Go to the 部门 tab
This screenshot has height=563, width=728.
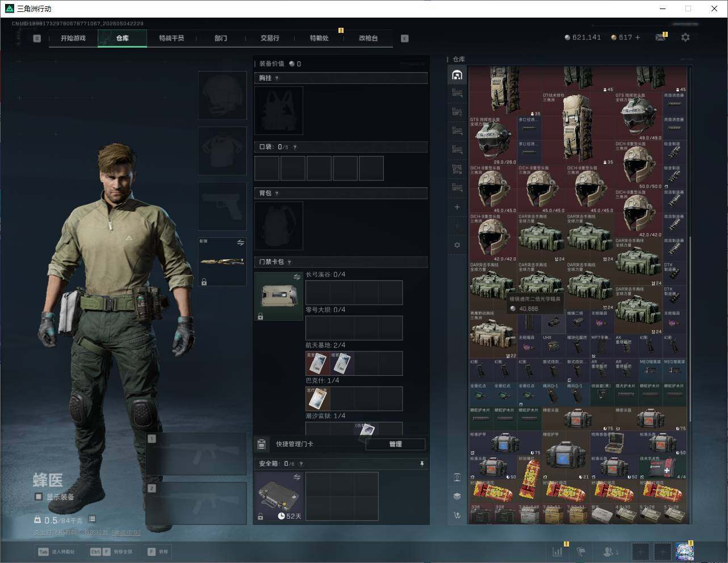click(x=221, y=38)
